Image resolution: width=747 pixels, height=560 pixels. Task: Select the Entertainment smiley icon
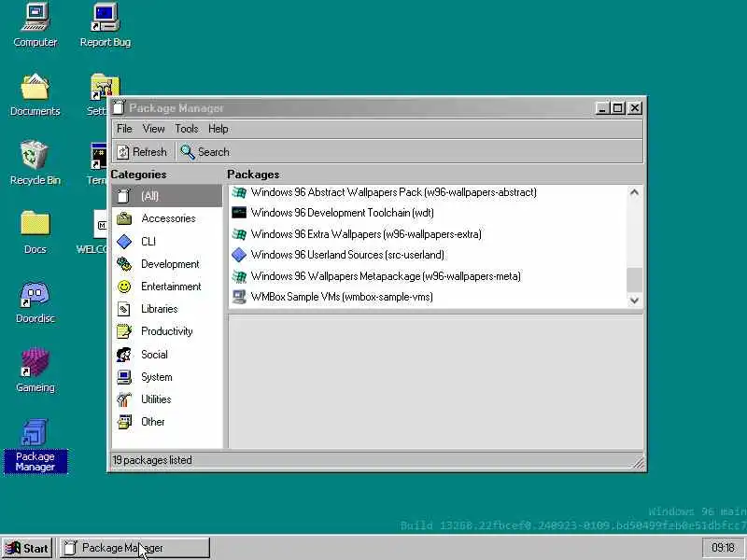(x=124, y=287)
